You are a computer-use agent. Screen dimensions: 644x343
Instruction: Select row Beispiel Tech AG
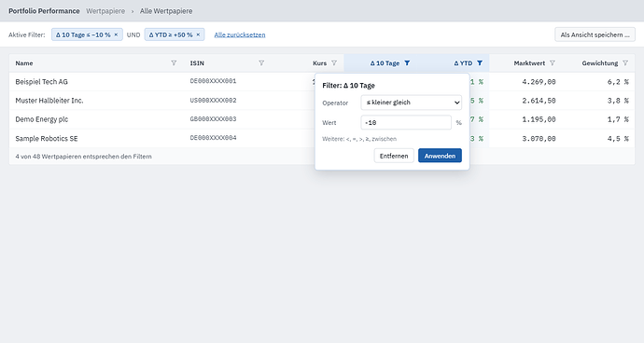(41, 82)
